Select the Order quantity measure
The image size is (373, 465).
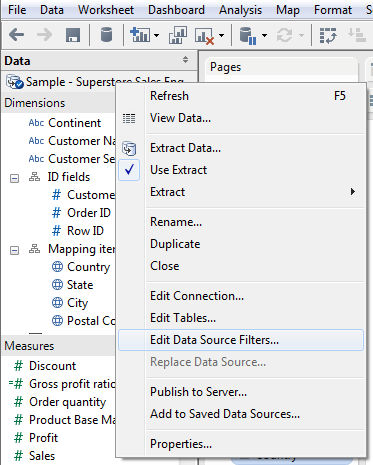tap(67, 402)
